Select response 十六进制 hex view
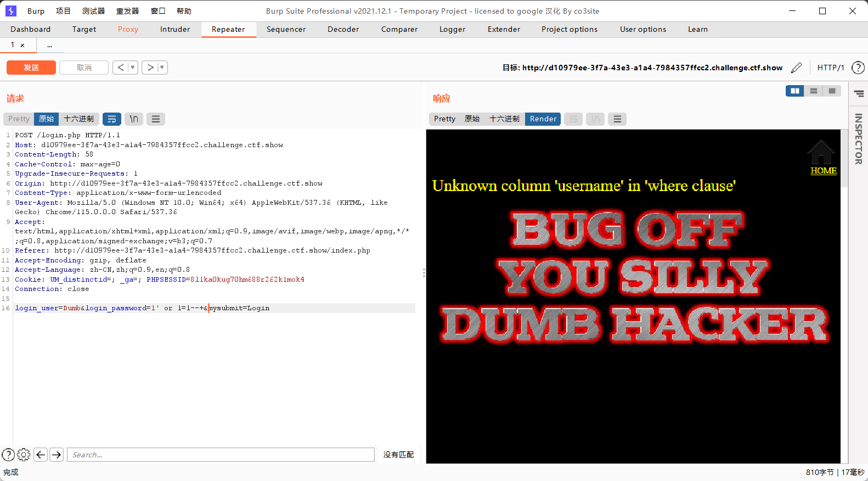This screenshot has height=481, width=868. pos(504,119)
